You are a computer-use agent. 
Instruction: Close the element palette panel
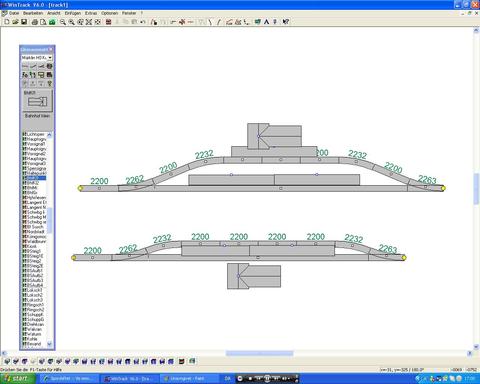click(51, 49)
